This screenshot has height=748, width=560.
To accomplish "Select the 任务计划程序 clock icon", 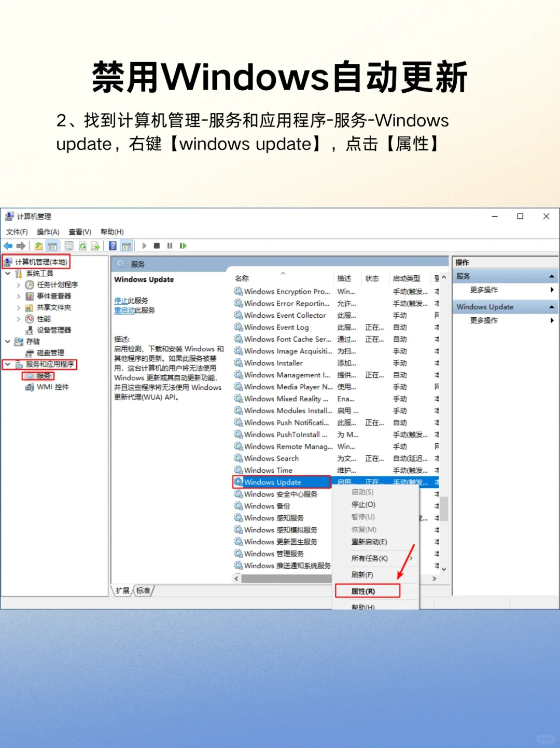I will tap(30, 285).
